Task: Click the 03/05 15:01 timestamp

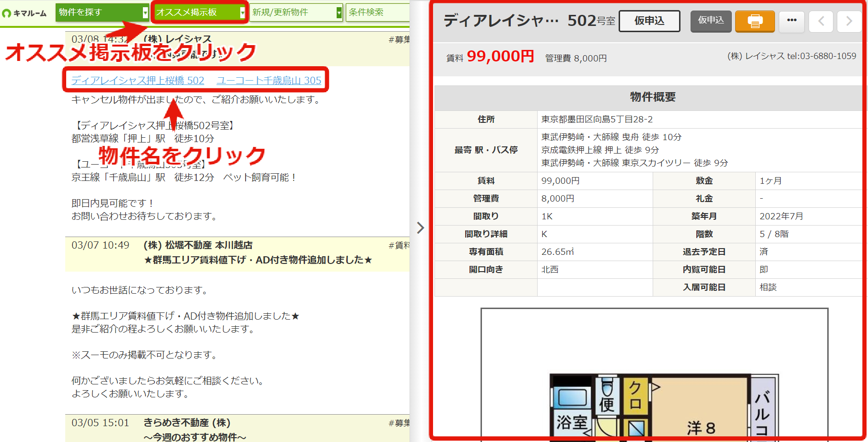Action: coord(101,423)
